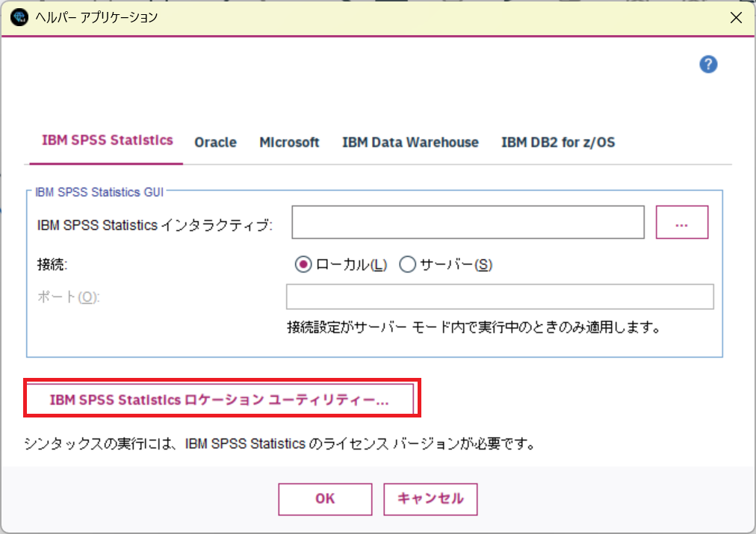Click the 接続: label
This screenshot has height=534, width=756.
[52, 264]
